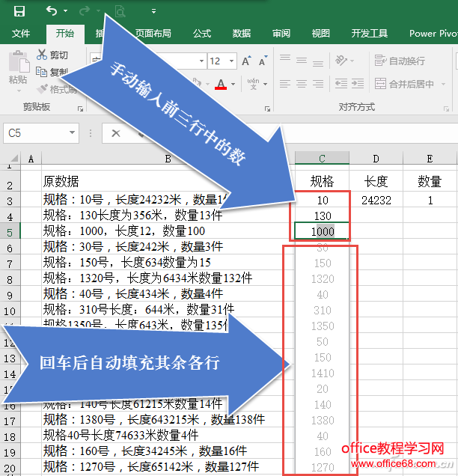
Task: Click the 数量 header cell
Action: pos(430,182)
